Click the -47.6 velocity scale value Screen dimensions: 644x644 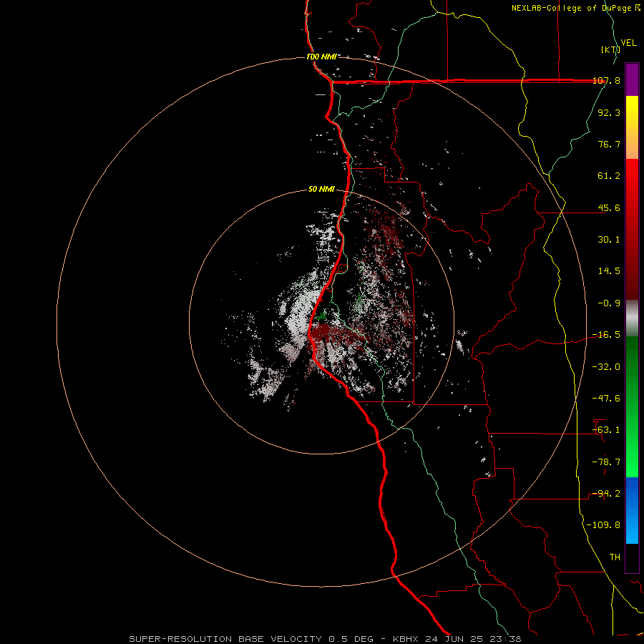606,399
